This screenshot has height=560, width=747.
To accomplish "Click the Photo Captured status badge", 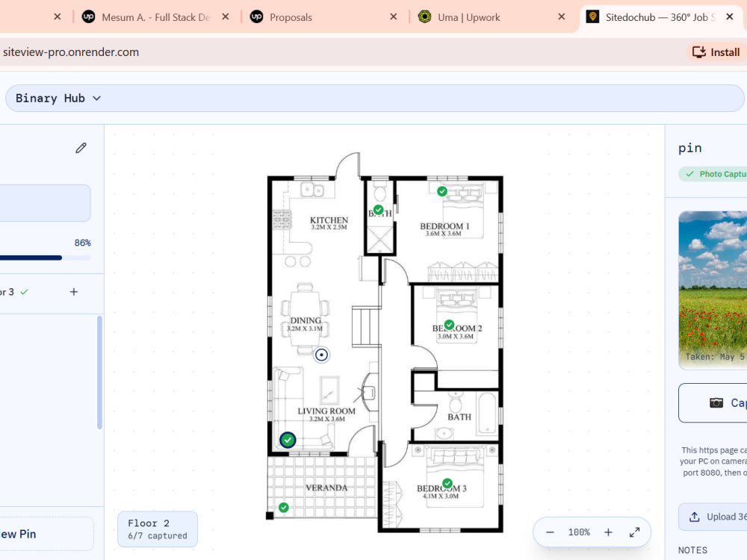I will 713,174.
